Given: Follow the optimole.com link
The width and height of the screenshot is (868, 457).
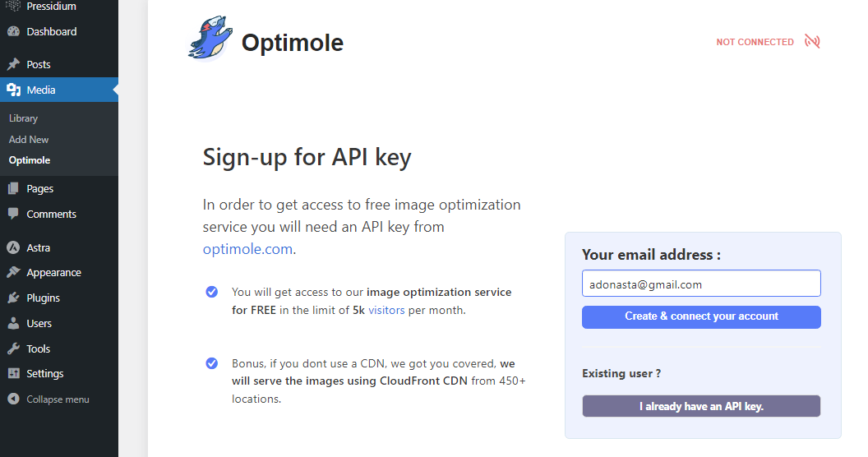Looking at the screenshot, I should (x=247, y=249).
